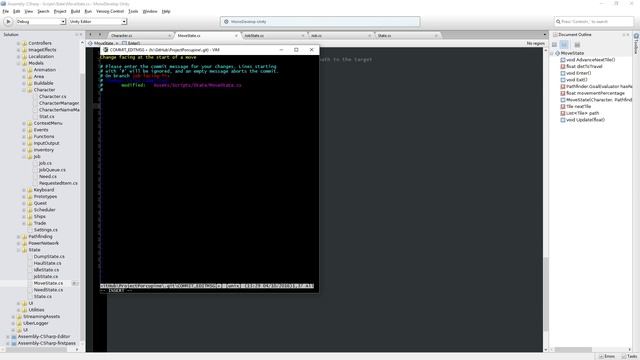Open the View menu
This screenshot has width=640, height=360.
coord(29,11)
